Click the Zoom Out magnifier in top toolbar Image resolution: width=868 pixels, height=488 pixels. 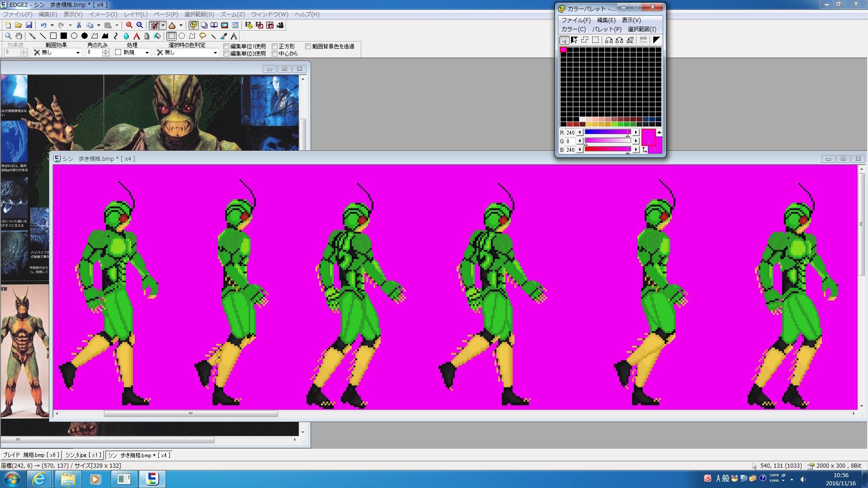point(140,25)
